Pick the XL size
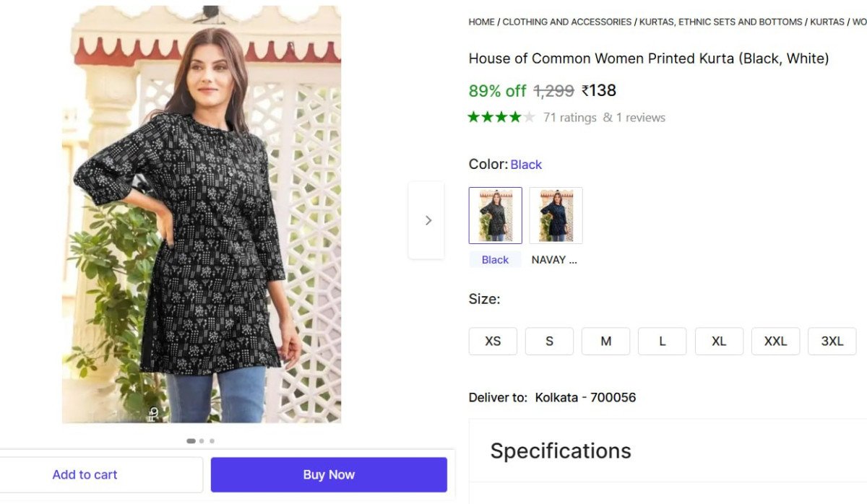Viewport: 867px width, 504px height. coord(719,341)
